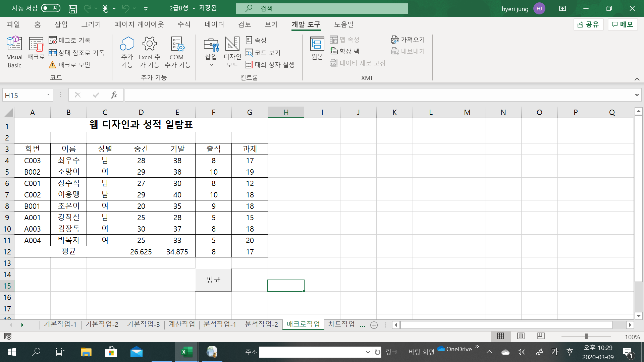
Task: Click 코드 보기 view code icon
Action: click(263, 53)
